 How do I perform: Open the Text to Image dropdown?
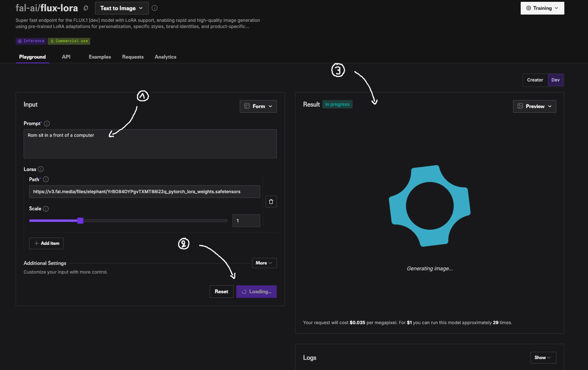(x=122, y=8)
